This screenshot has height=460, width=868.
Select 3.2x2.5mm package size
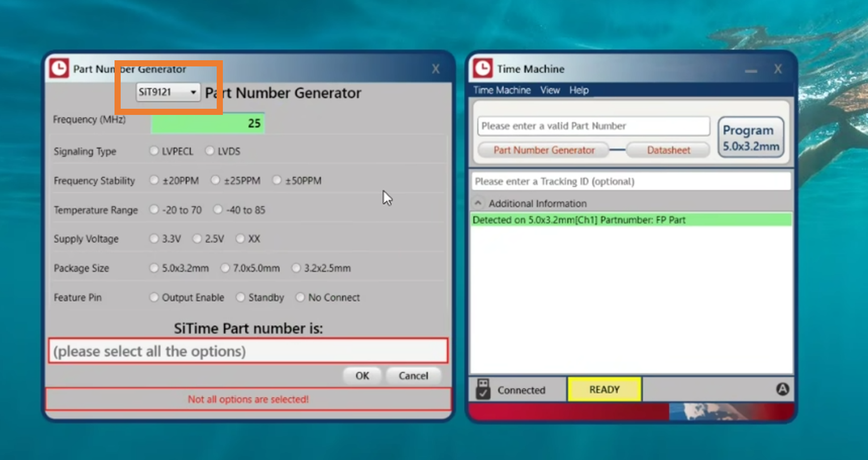pos(296,268)
